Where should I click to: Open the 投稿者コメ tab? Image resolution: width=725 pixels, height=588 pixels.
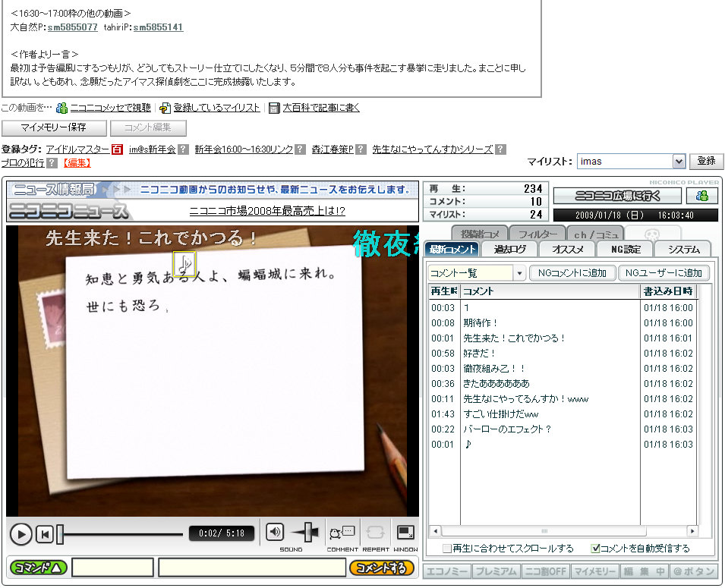pos(480,234)
